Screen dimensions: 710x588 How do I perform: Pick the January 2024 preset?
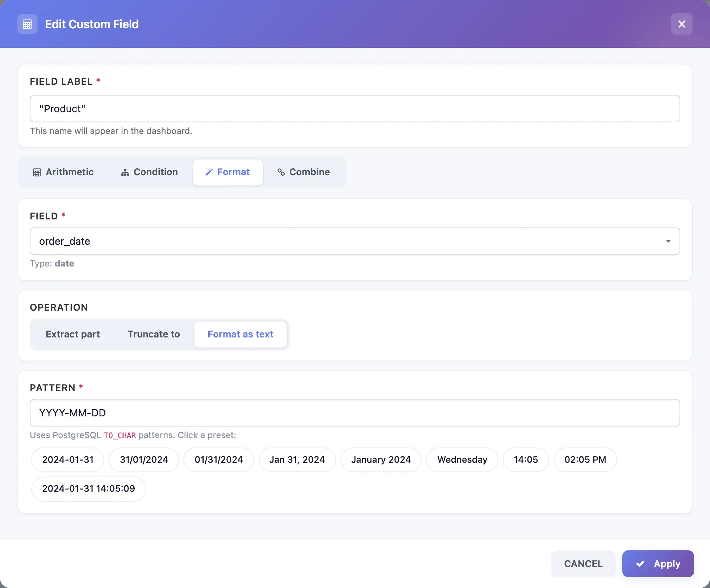point(381,460)
